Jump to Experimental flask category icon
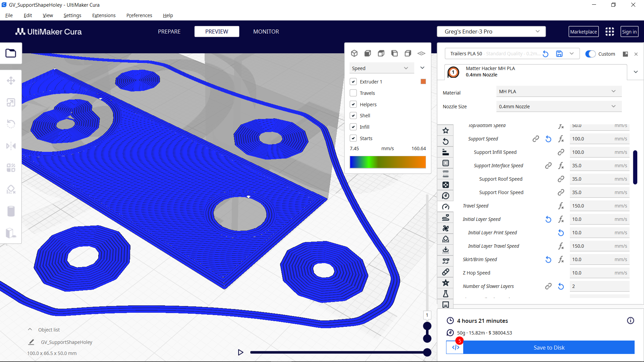644x362 pixels. [445, 294]
